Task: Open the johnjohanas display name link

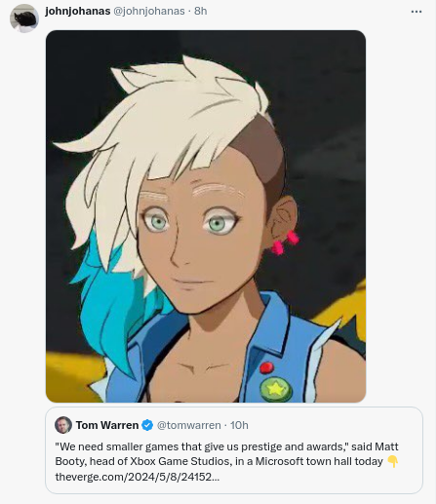Action: point(78,11)
